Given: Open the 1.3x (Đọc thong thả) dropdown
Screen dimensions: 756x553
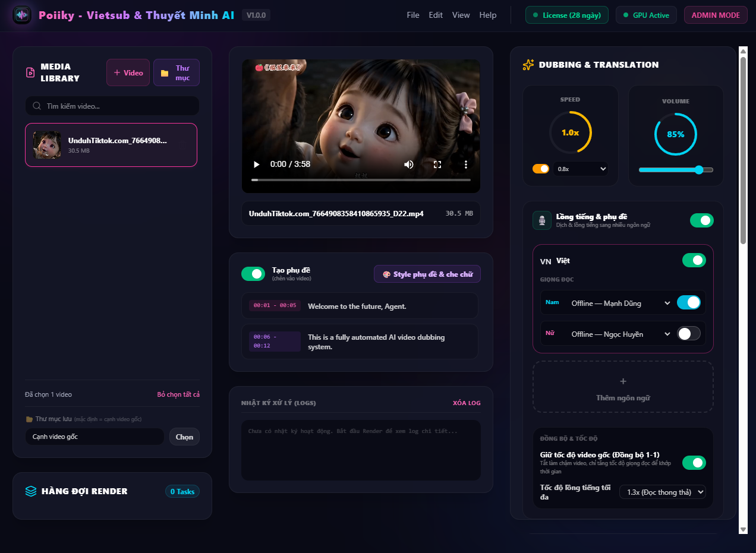Looking at the screenshot, I should (x=663, y=492).
